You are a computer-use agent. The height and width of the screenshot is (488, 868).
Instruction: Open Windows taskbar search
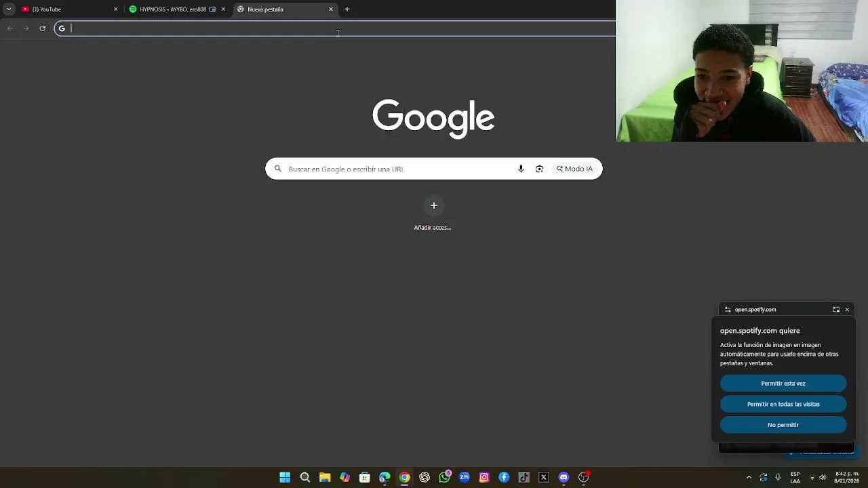305,477
